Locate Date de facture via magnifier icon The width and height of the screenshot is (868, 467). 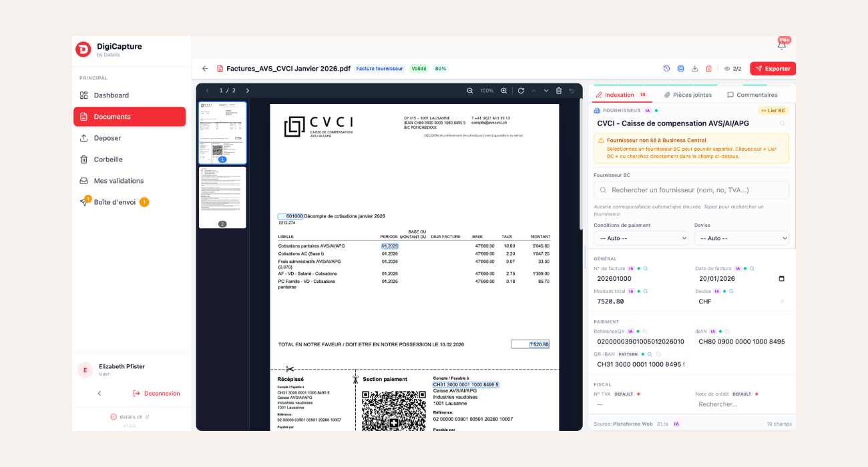pyautogui.click(x=752, y=269)
